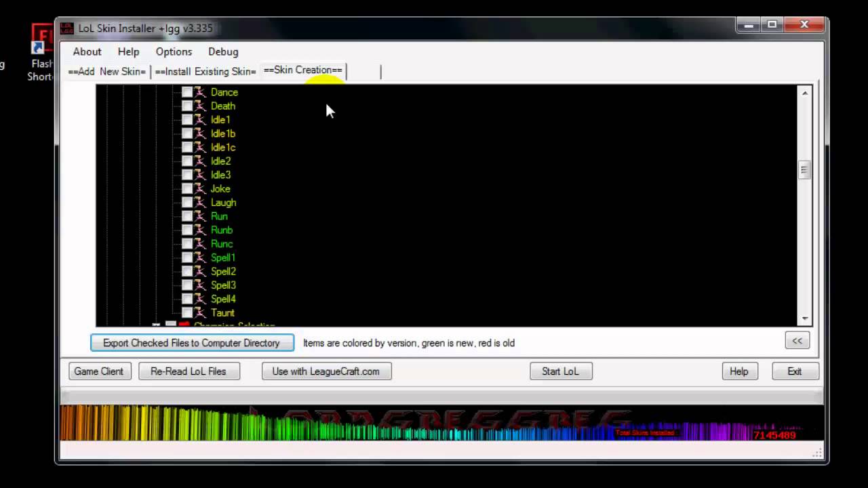Click Export Checked Files to Computer Directory

tap(192, 343)
